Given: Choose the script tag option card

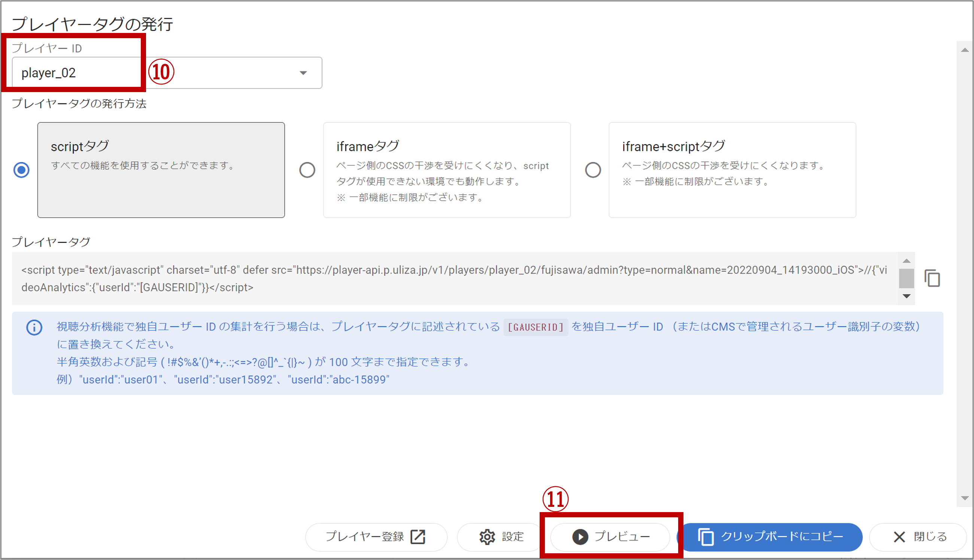Looking at the screenshot, I should (x=161, y=170).
